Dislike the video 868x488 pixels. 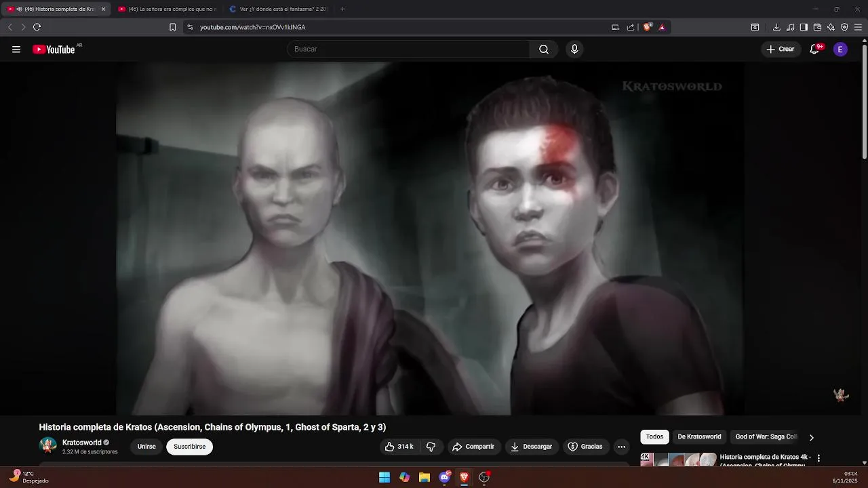coord(431,447)
